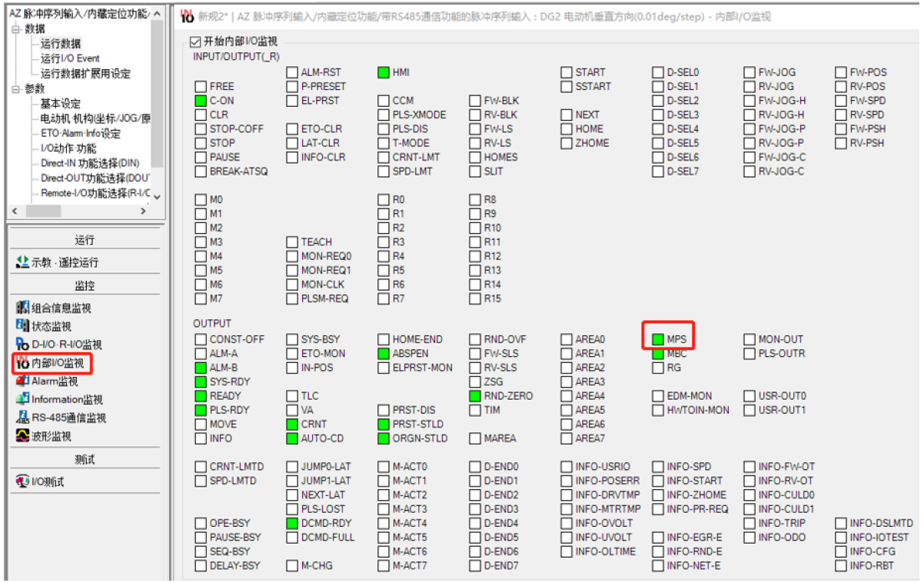
Task: Open 状态监视 status monitor
Action: pyautogui.click(x=51, y=326)
